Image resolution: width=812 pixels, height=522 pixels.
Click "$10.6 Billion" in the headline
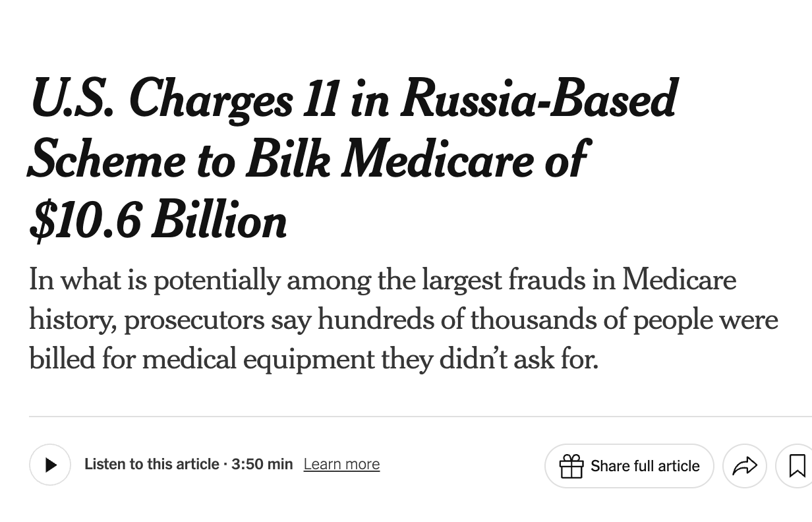tap(158, 221)
